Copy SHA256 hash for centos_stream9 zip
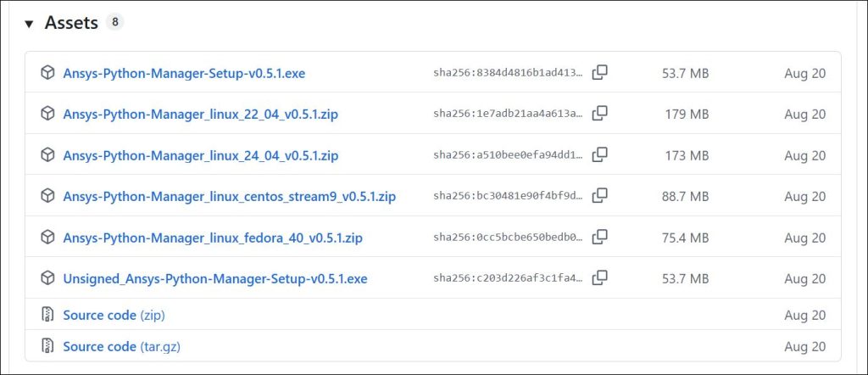Screen dimensions: 868x375 (599, 196)
